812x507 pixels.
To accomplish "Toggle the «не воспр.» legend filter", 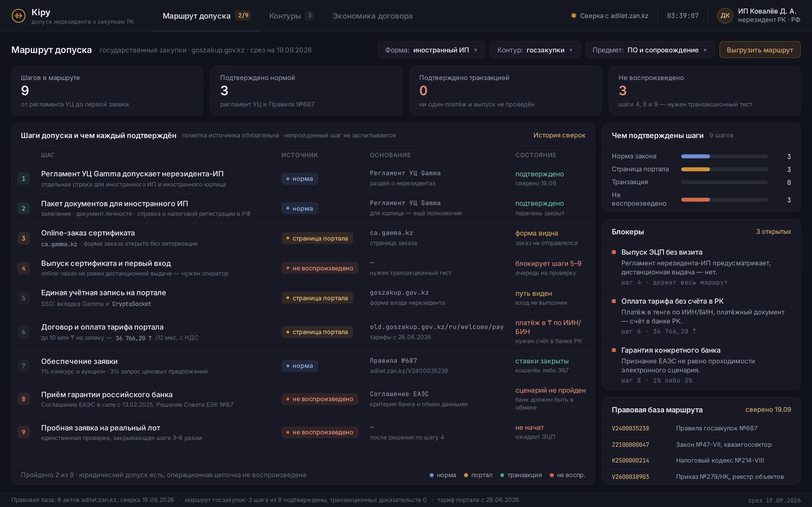I will 567,475.
